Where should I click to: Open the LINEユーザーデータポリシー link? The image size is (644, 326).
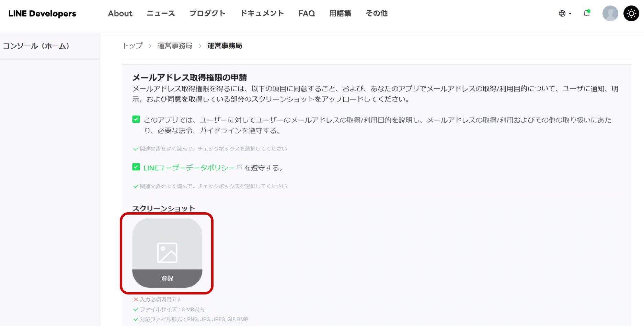pos(189,168)
